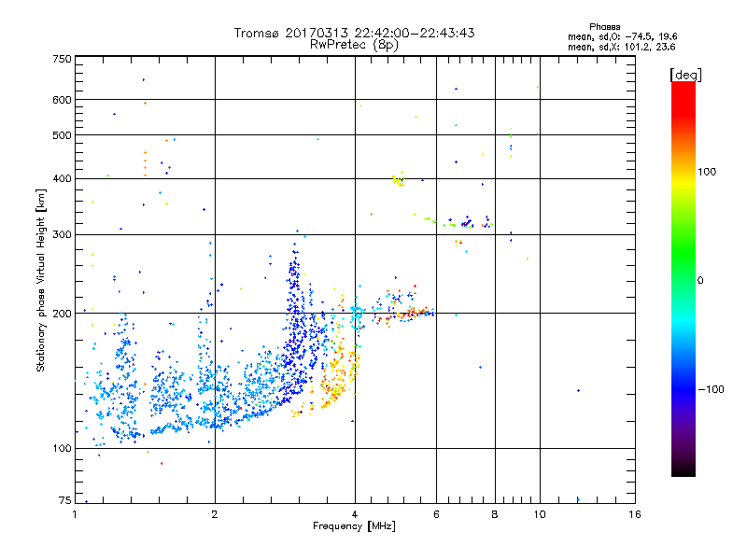Click the 'mean, sd,X: 101.2, 23.6' text

point(621,47)
